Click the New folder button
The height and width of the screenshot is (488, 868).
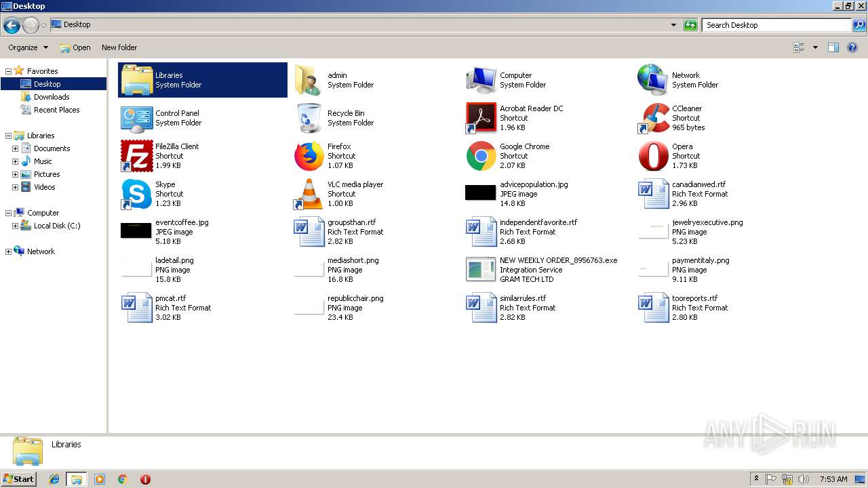119,47
